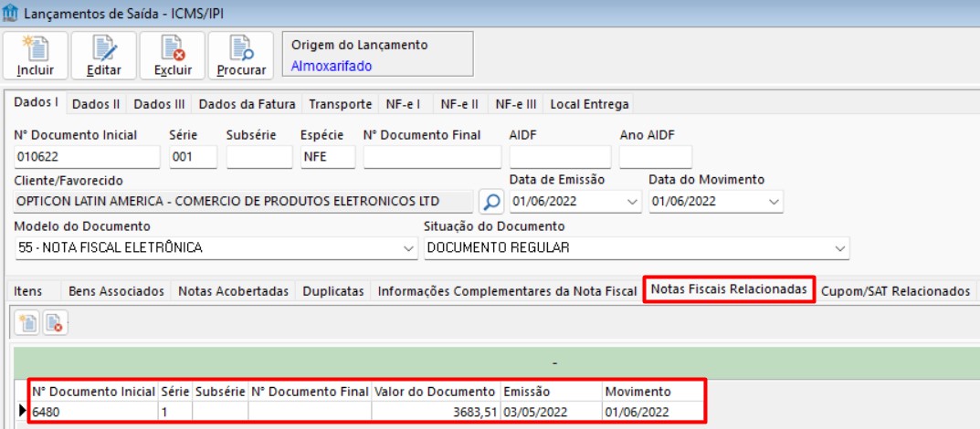Add related fiscal note using new-document icon
This screenshot has height=429, width=980.
[x=28, y=323]
